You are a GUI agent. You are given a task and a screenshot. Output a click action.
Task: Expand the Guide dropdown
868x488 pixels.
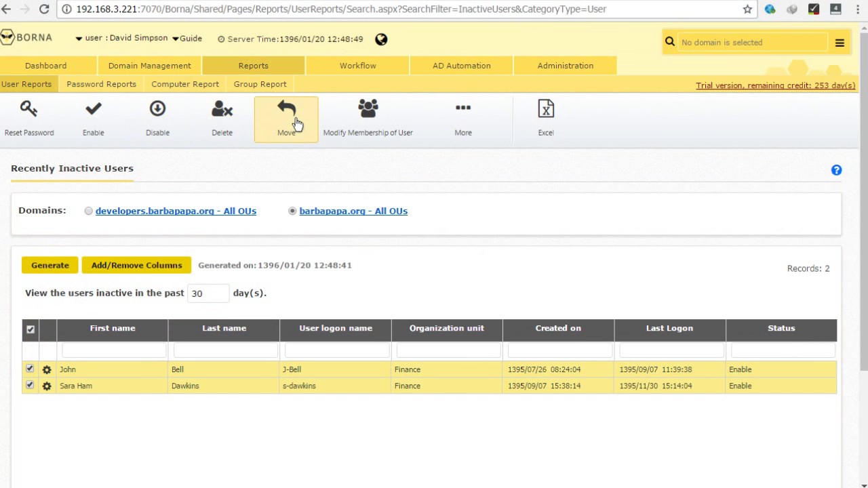(187, 39)
